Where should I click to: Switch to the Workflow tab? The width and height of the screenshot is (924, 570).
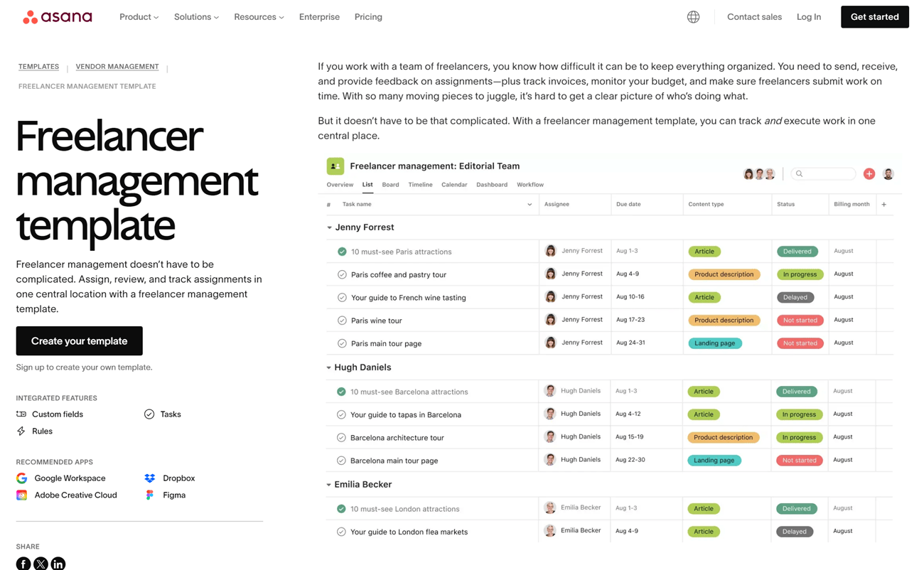[530, 185]
